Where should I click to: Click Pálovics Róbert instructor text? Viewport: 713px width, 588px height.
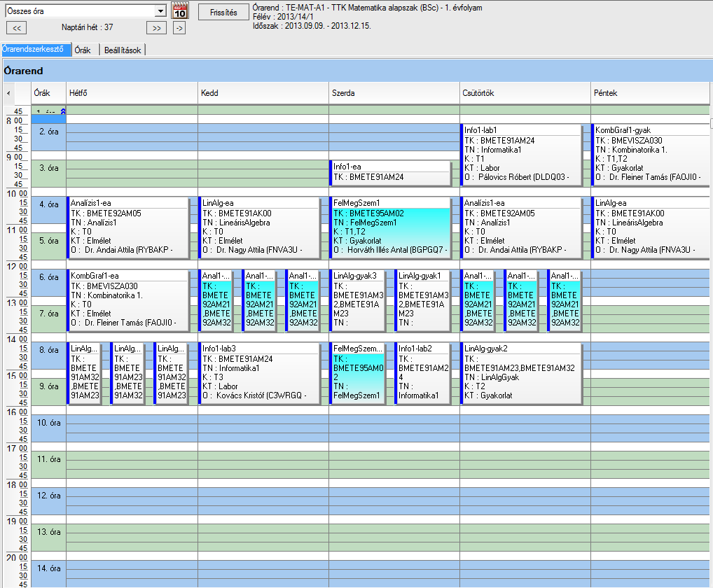click(x=504, y=177)
